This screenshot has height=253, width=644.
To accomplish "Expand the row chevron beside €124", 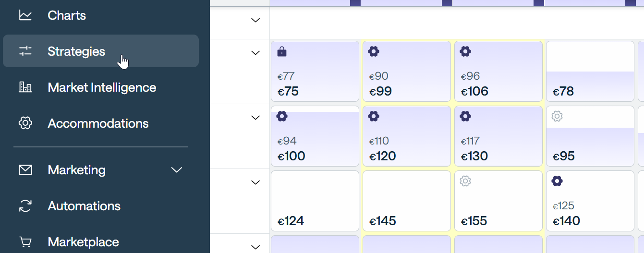I will tap(255, 182).
